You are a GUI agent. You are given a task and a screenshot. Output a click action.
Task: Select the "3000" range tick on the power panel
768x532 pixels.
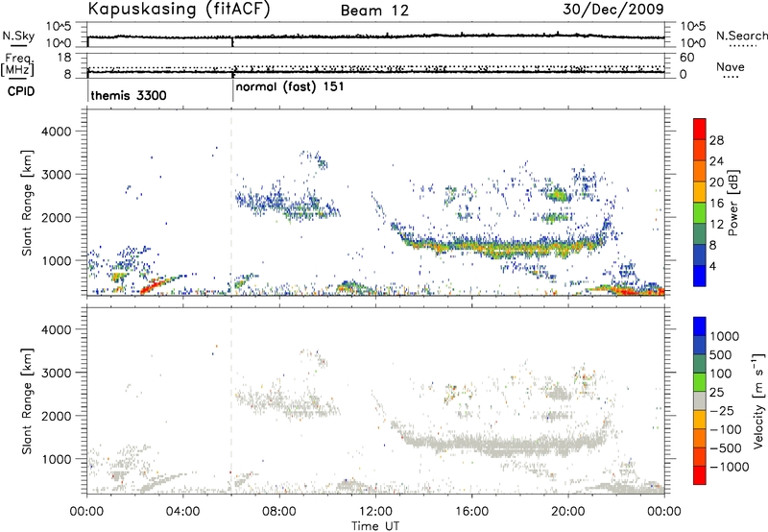(56, 175)
